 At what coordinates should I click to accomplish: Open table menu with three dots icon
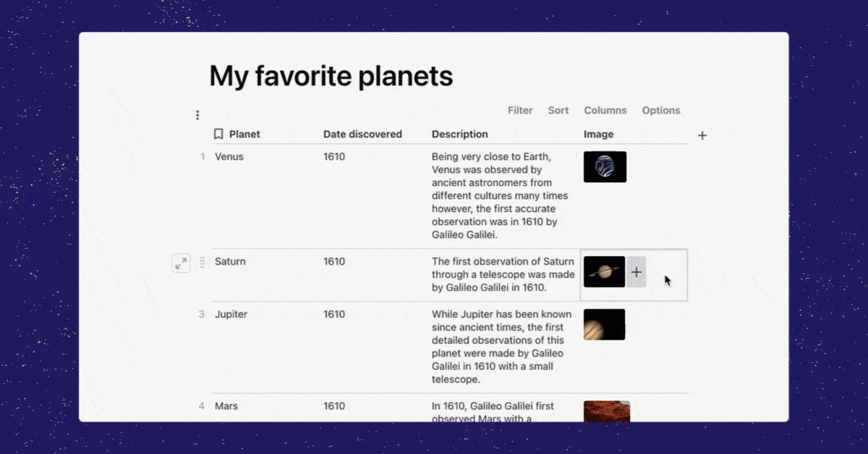(x=197, y=115)
